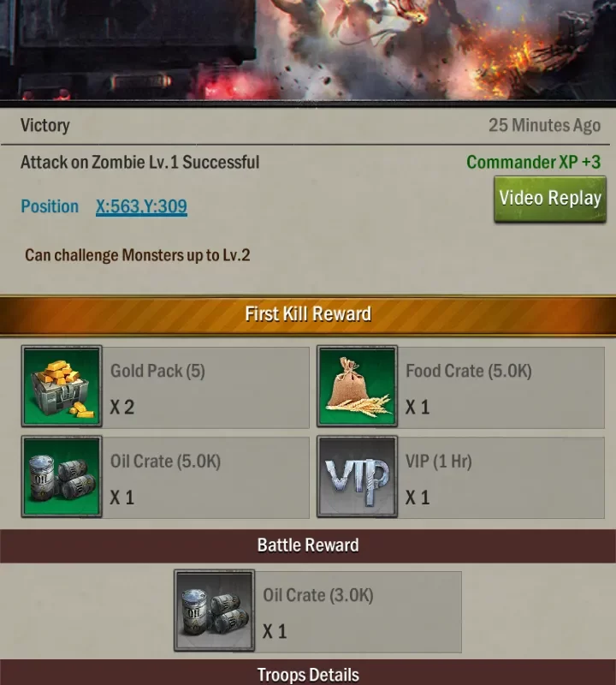Tap the VIP silver icon
The width and height of the screenshot is (616, 685).
[357, 476]
